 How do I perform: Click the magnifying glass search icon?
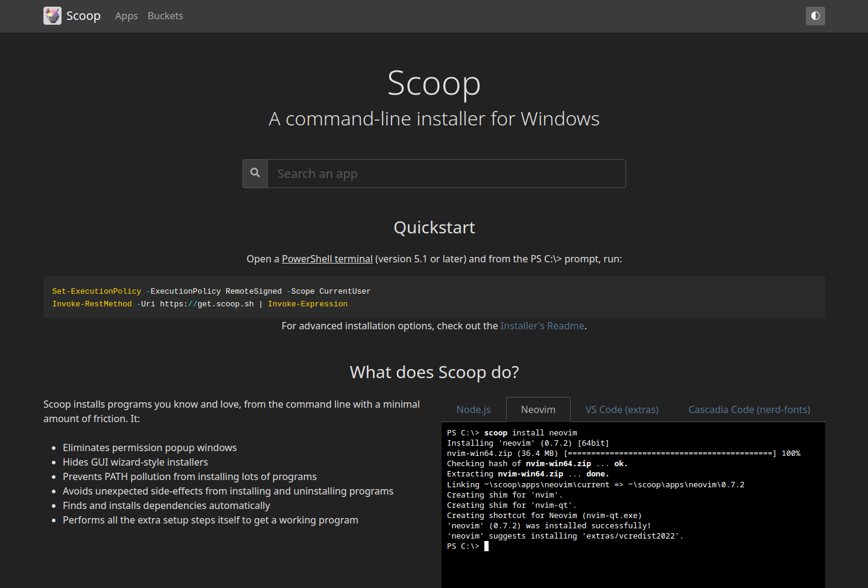(x=255, y=173)
